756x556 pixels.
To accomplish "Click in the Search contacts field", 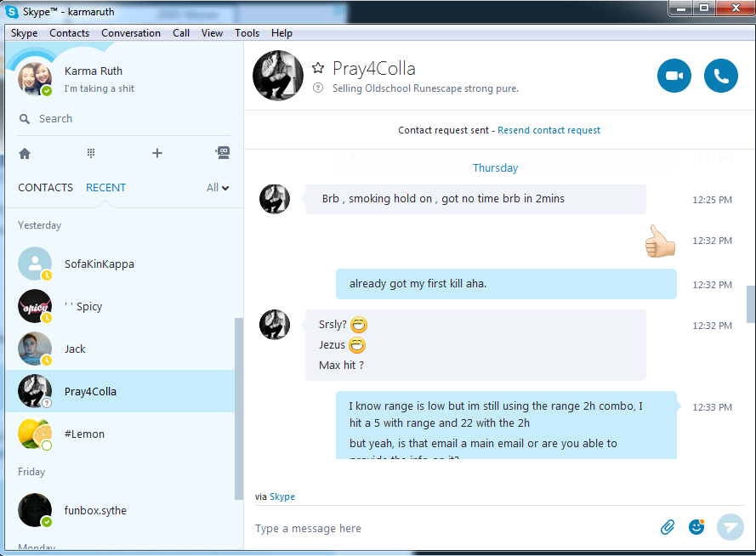I will [124, 118].
